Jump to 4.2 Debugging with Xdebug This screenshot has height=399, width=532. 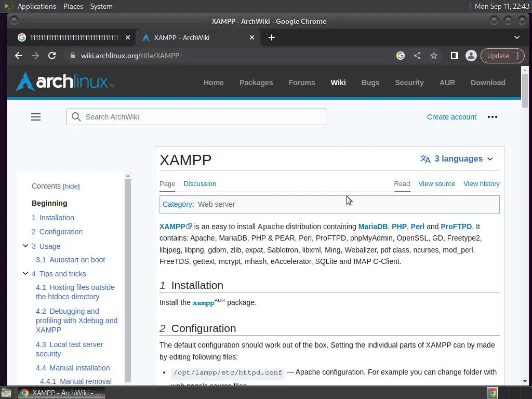[77, 321]
